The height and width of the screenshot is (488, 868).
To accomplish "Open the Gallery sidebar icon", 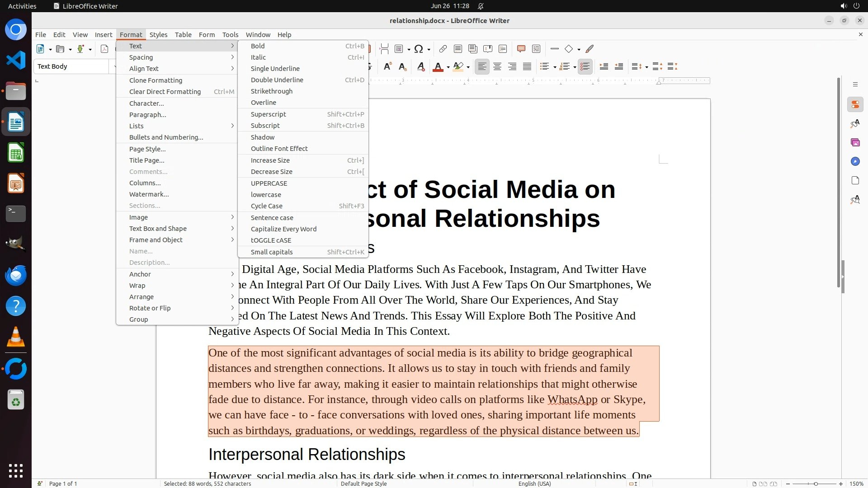I will tap(855, 143).
